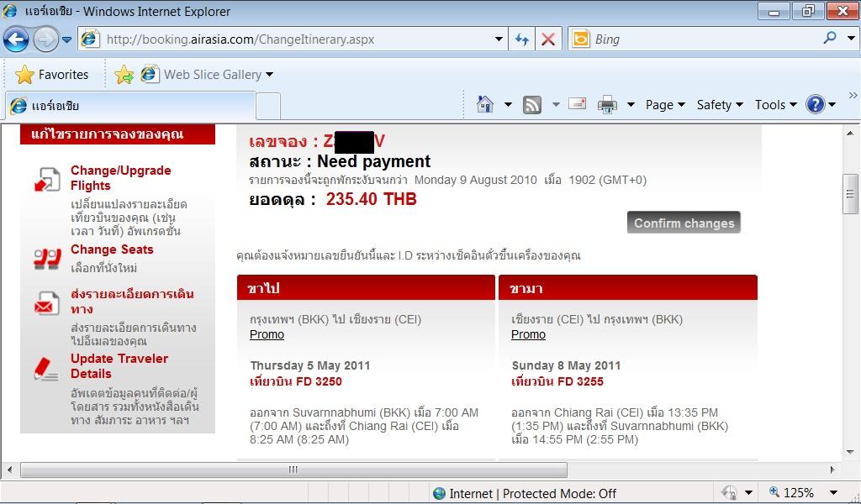The height and width of the screenshot is (504, 861).
Task: Expand the Home button dropdown arrow
Action: 508,104
